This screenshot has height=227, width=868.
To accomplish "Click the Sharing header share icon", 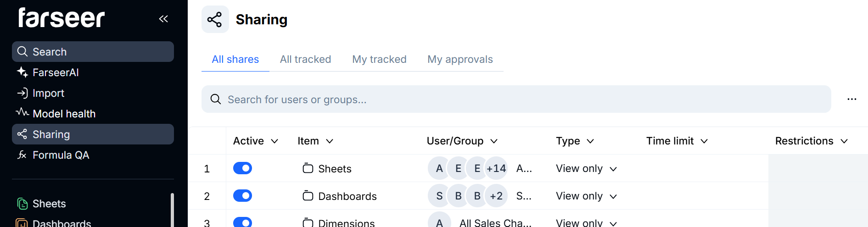I will coord(215,20).
